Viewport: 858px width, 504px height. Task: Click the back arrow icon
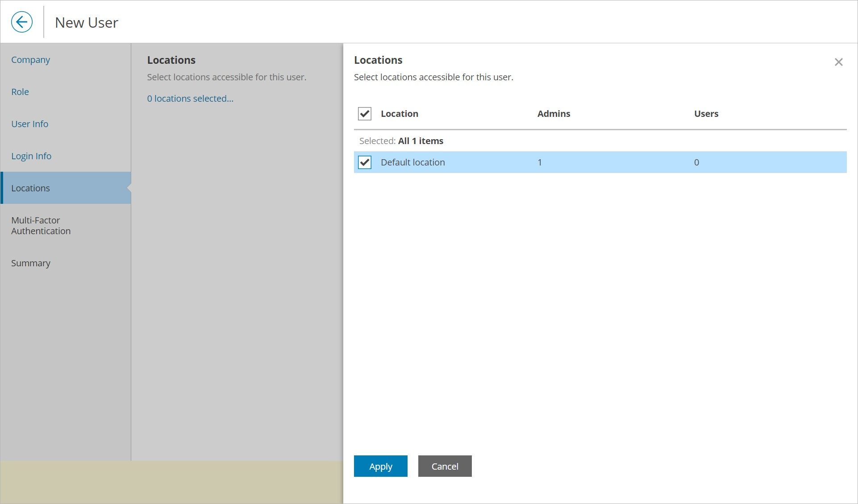point(22,22)
